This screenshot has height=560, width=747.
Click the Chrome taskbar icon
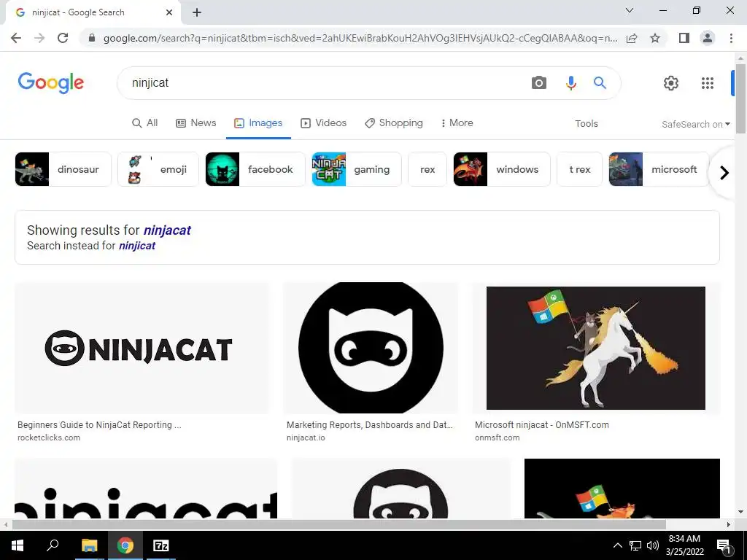125,545
